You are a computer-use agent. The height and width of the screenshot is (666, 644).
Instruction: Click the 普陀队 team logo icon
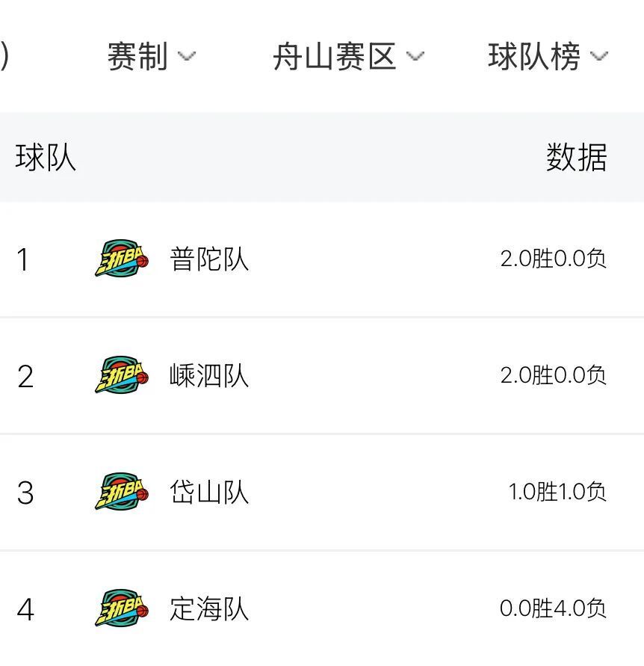[122, 258]
